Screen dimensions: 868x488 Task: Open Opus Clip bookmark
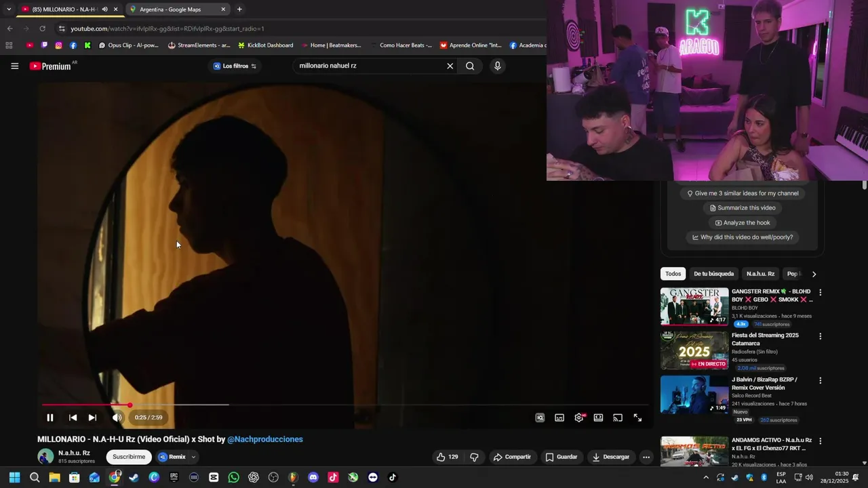129,45
